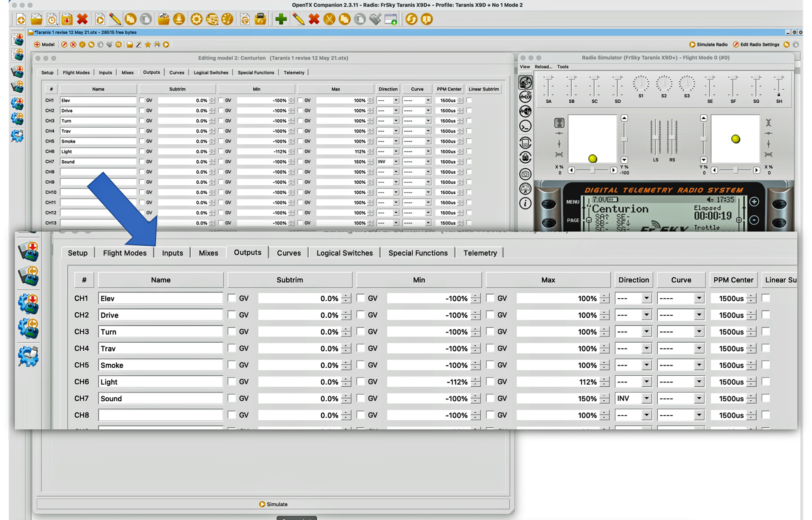Click the info help icon in simulator sidebar

(525, 204)
